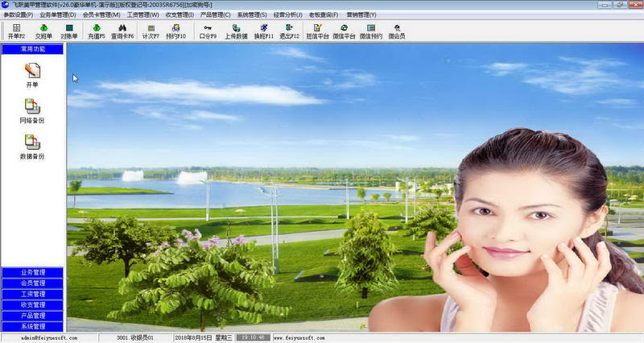Open the 经营分析(J) menu
The image size is (644, 343).
coord(289,14)
